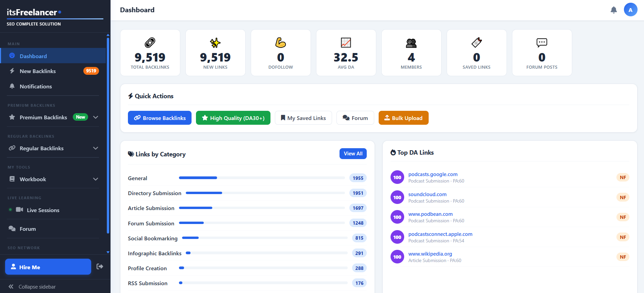Click the Total Backlinks chain icon

click(150, 42)
